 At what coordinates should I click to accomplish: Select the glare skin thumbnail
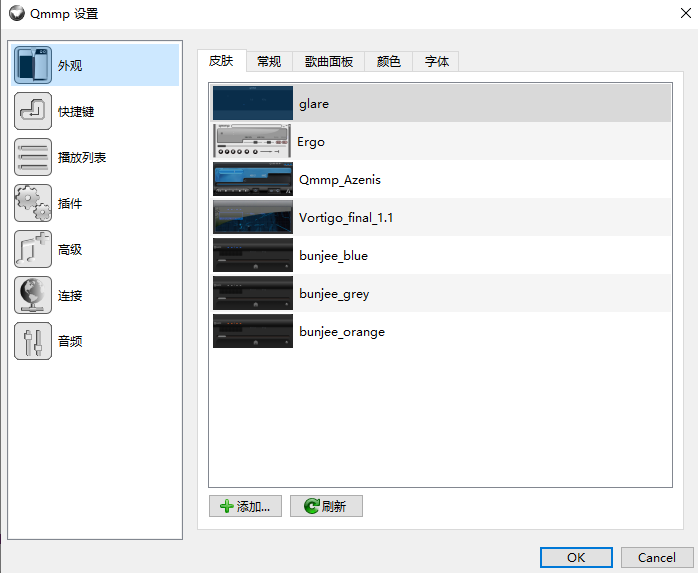[253, 103]
